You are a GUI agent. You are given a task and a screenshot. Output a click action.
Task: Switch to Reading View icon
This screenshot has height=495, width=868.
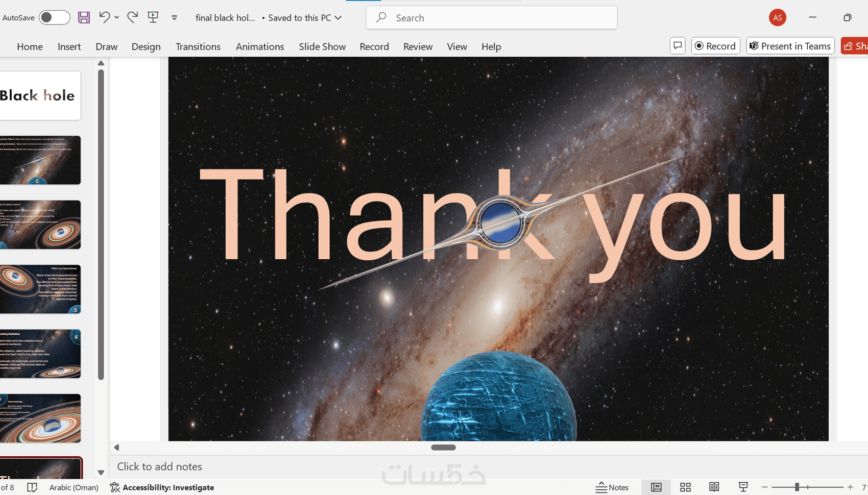[x=714, y=487]
